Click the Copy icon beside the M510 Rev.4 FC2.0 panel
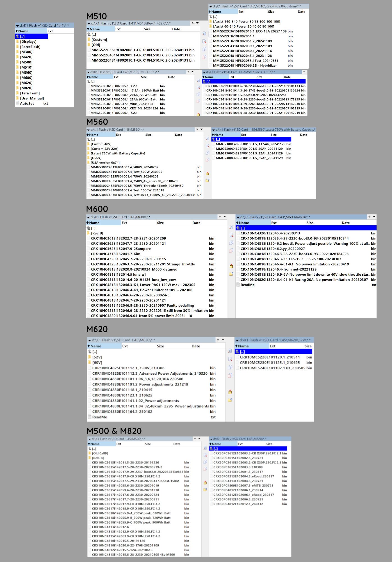The width and height of the screenshot is (392, 562). [204, 49]
